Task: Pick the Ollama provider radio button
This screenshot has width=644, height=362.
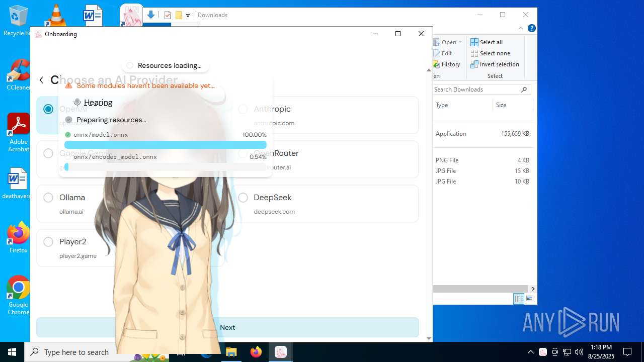Action: click(48, 198)
